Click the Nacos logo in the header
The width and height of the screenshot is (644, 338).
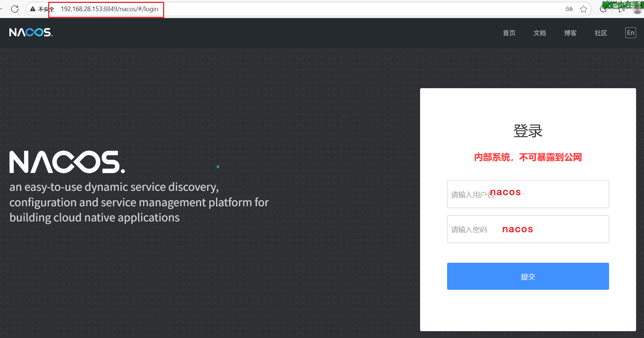tap(31, 32)
